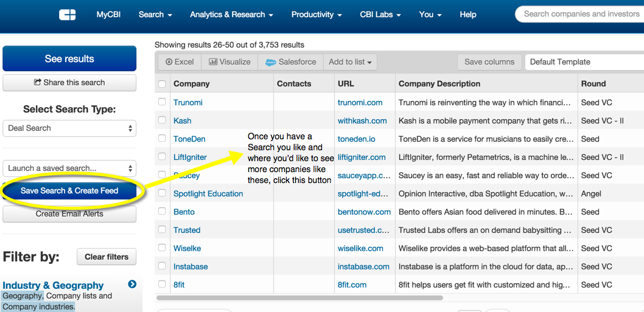Export results with the Excel button

[x=180, y=62]
